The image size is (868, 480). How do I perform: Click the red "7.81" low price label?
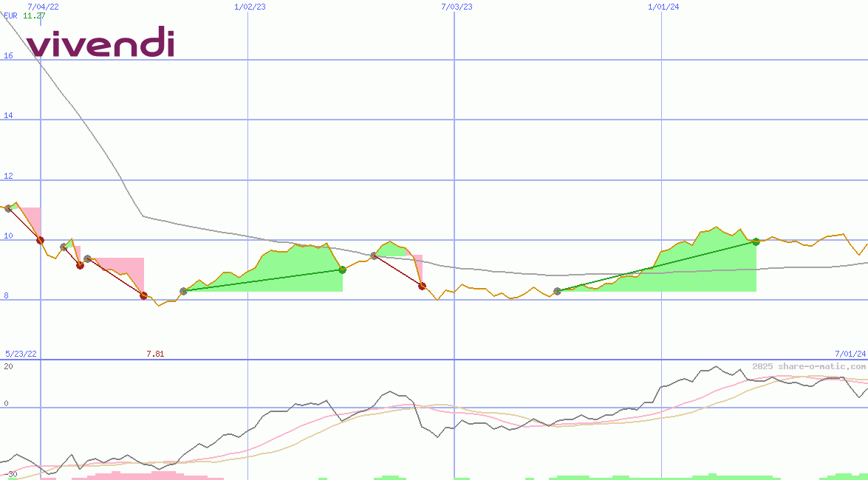155,353
